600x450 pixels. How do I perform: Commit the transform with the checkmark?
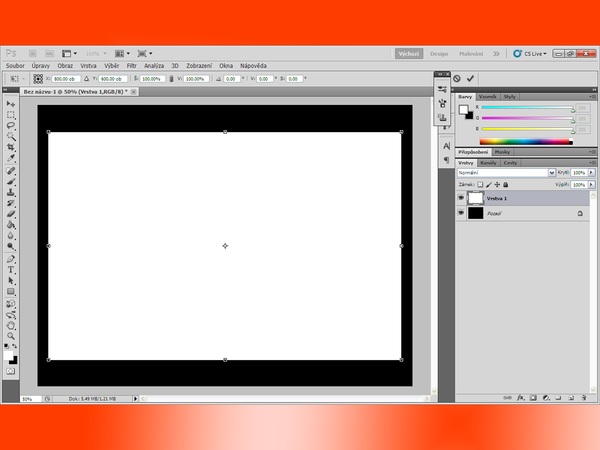(x=470, y=78)
